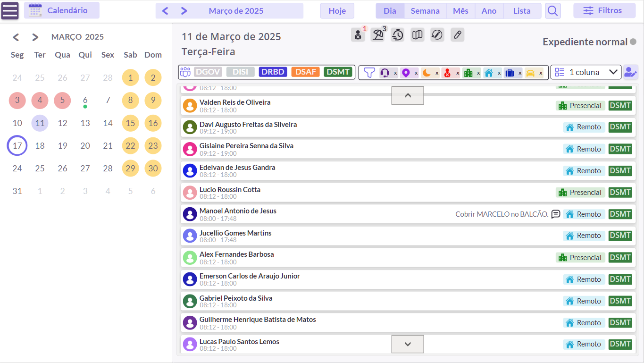Toggle the DGOV department filter

(208, 72)
